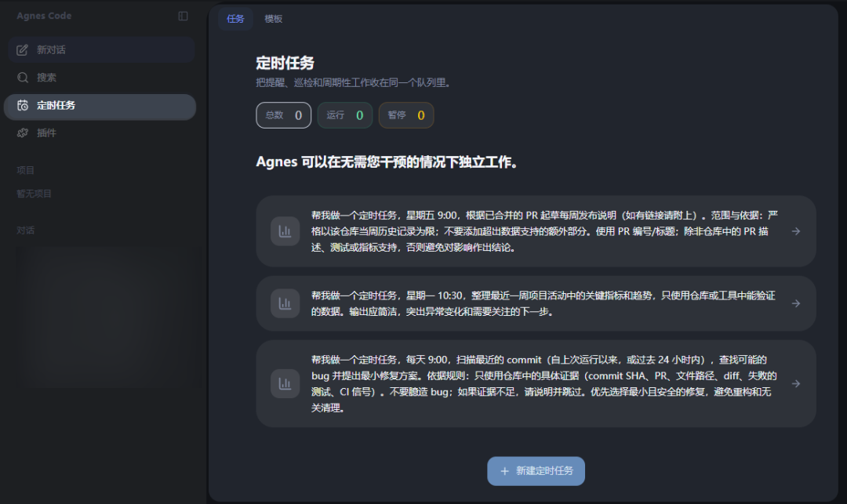Screen dimensions: 847x504
Task: Click the 暂无项目 text
Action: click(34, 194)
